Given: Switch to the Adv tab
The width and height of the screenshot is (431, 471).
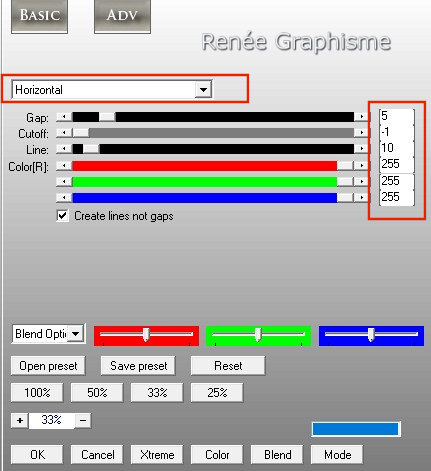Looking at the screenshot, I should [x=122, y=16].
